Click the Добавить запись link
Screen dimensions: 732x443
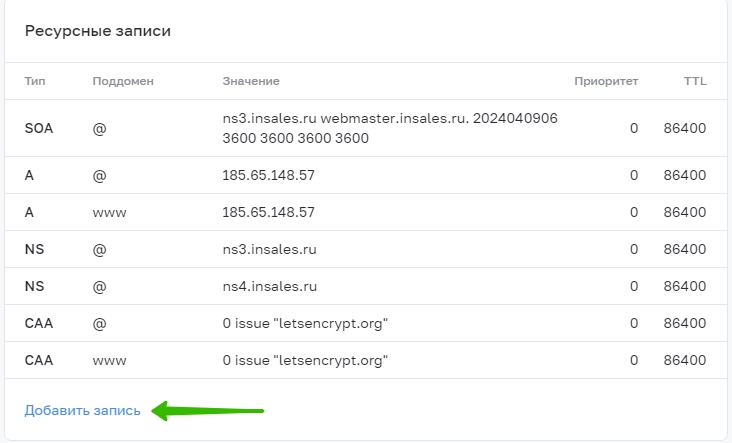point(83,410)
